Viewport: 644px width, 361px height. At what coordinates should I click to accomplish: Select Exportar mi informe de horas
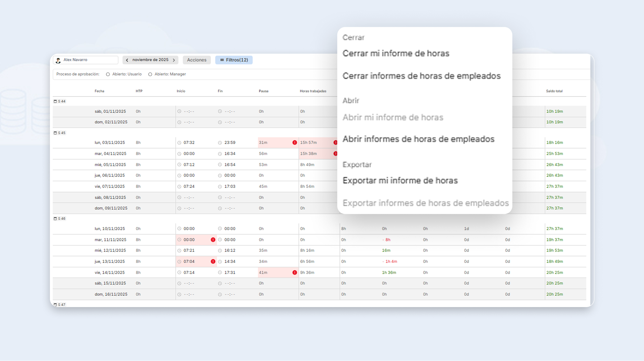(x=400, y=180)
